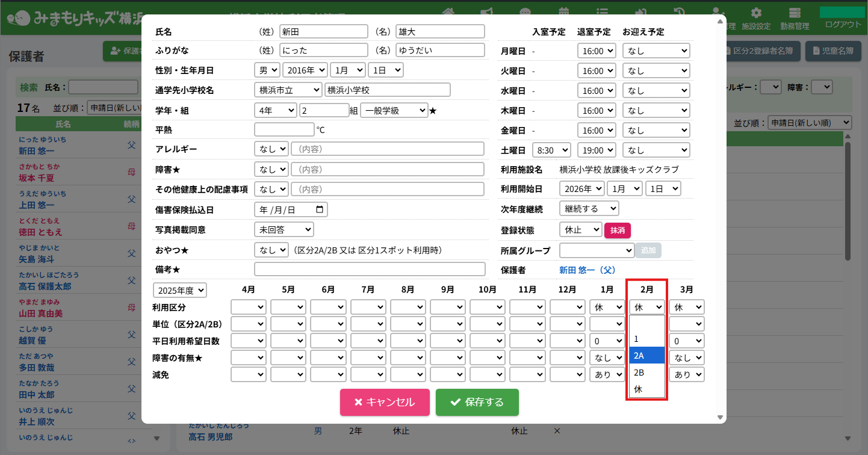Click the calendar icon in 傷害保険払込日 field
Screen dimensions: 868x455
[319, 209]
